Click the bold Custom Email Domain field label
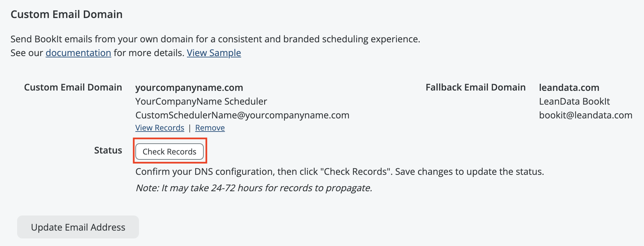This screenshot has height=246, width=644. (73, 87)
